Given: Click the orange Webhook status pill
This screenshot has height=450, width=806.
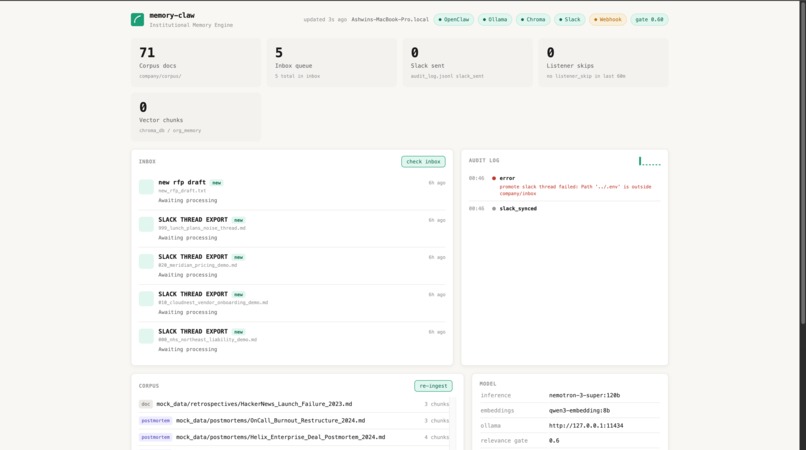Looking at the screenshot, I should tap(608, 20).
